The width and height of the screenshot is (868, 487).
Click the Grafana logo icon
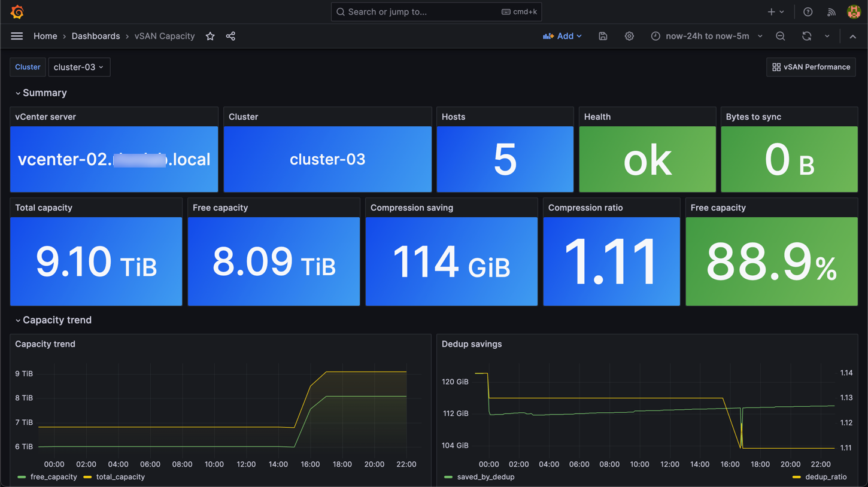point(17,12)
